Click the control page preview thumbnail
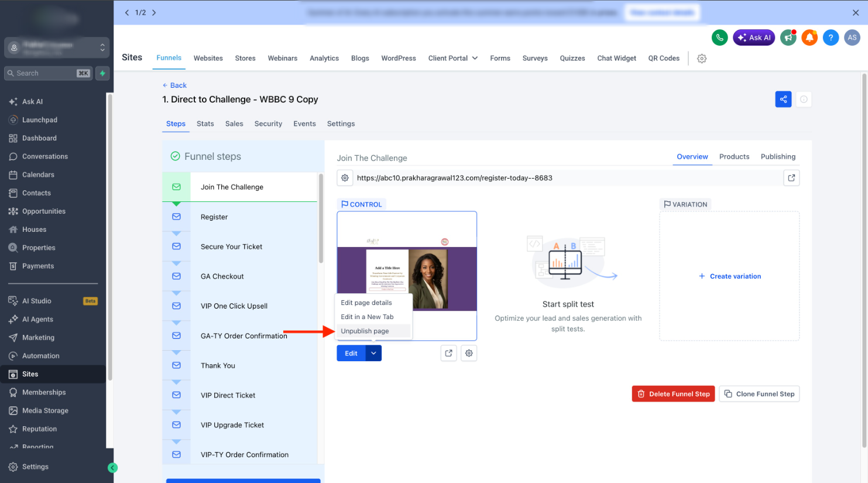The height and width of the screenshot is (483, 868). tap(407, 276)
